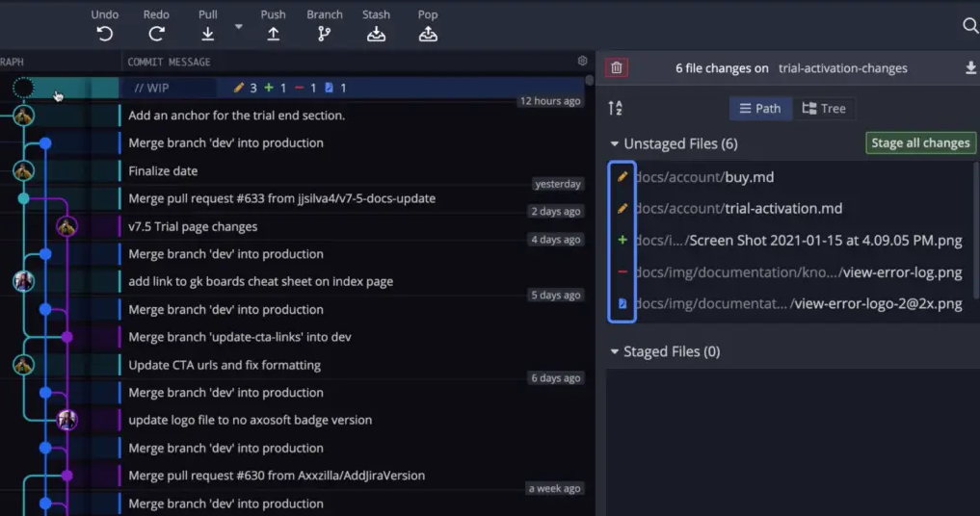Select the modified file buy.md
Image resolution: width=980 pixels, height=516 pixels.
790,177
